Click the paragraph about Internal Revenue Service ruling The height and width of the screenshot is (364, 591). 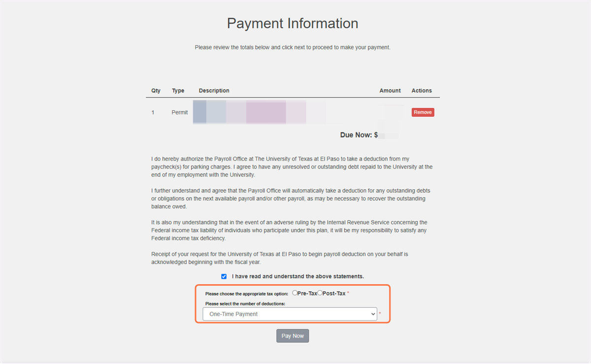(x=290, y=231)
